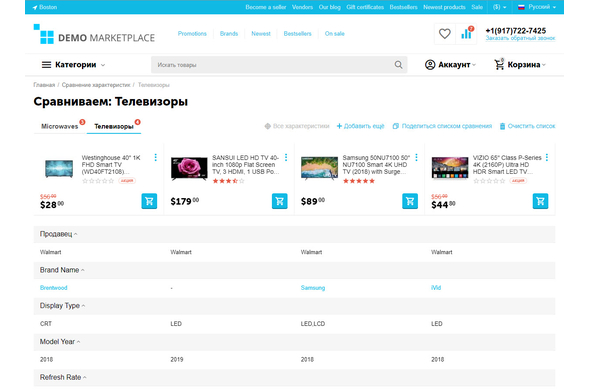The width and height of the screenshot is (590, 391).
Task: Select the Телевизоры tab
Action: tap(114, 126)
